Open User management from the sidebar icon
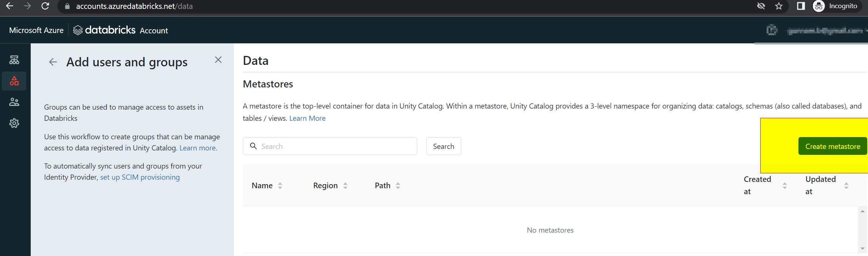 coord(14,102)
